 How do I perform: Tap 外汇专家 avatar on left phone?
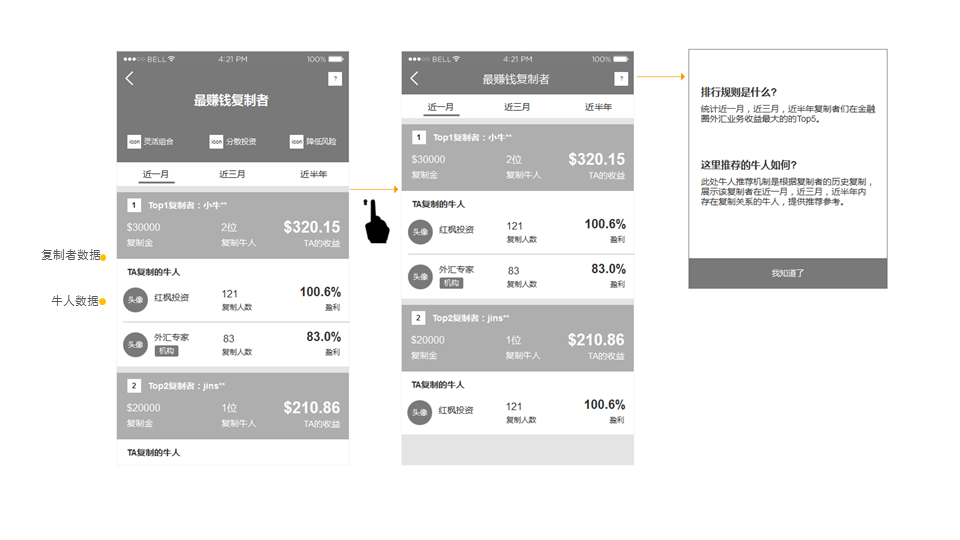pos(135,345)
